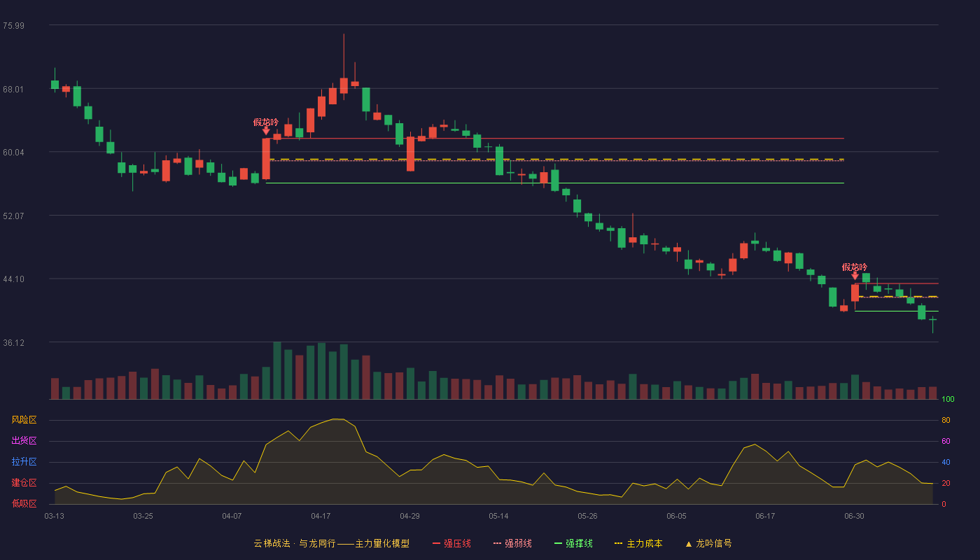The width and height of the screenshot is (980, 560).
Task: Click the 低吸区 zone label
Action: [24, 503]
